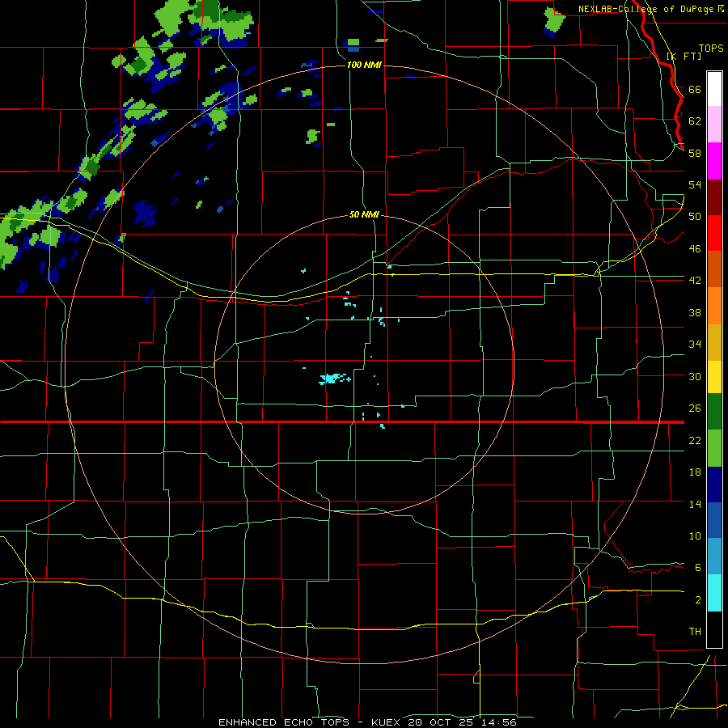Viewport: 728px width, 728px height.
Task: Click the legend value '46'
Action: (695, 249)
